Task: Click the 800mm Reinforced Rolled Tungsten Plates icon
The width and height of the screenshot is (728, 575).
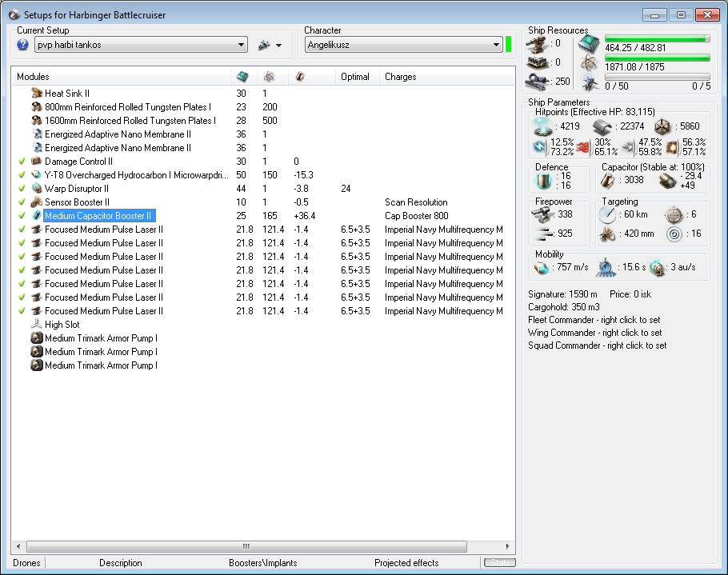Action: (x=37, y=106)
